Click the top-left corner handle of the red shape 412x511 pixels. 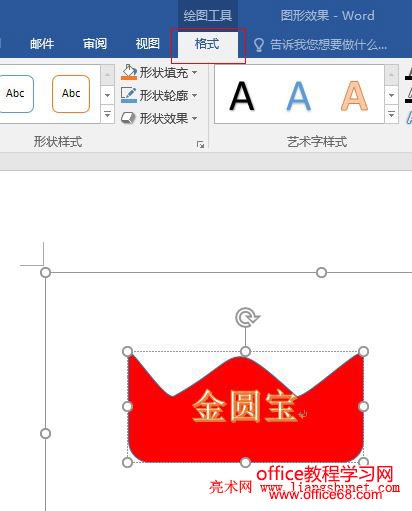(128, 351)
